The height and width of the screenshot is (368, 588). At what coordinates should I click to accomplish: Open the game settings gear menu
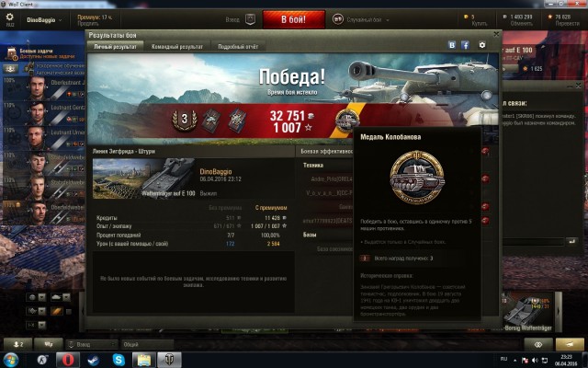(10, 18)
